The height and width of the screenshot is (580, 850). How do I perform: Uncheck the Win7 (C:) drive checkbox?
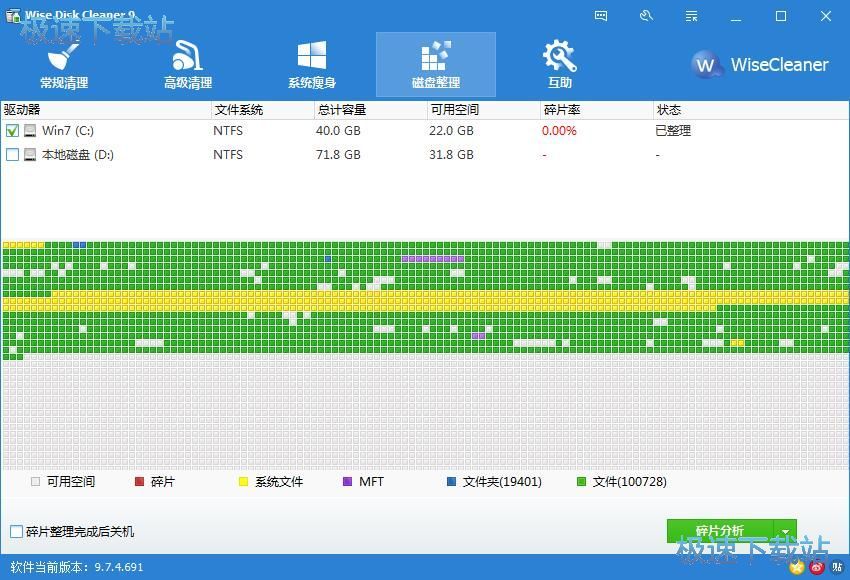click(13, 131)
